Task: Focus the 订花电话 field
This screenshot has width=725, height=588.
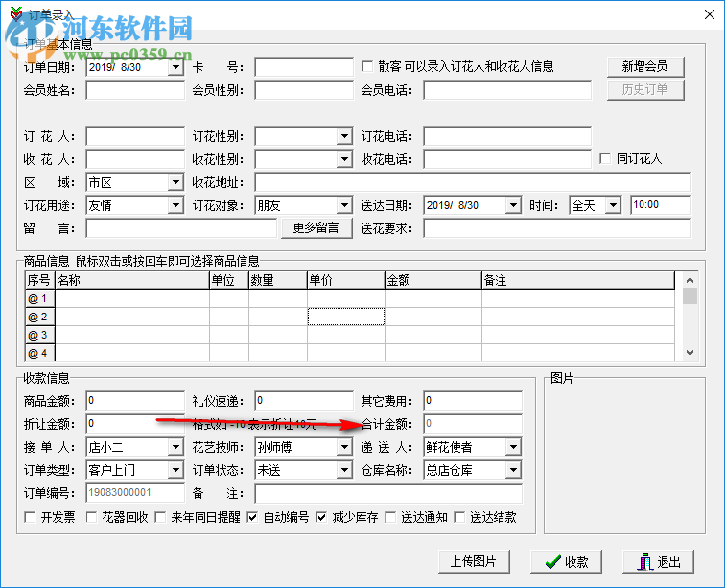Action: [507, 136]
